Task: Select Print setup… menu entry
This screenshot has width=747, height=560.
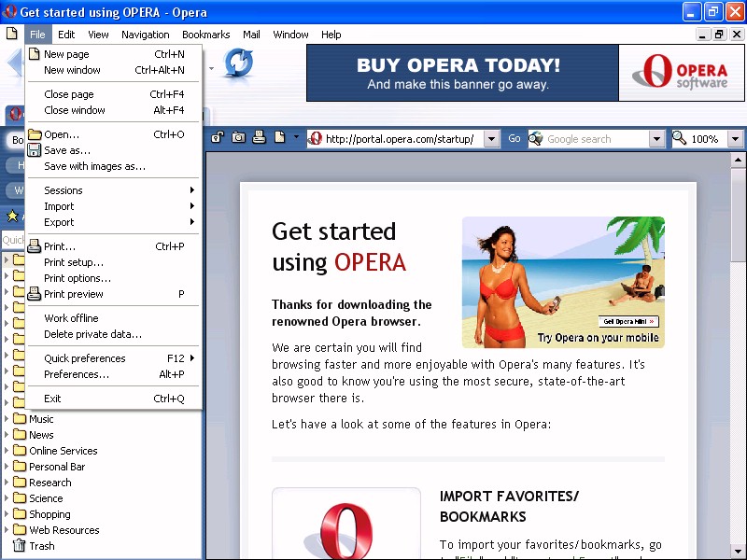Action: click(x=113, y=262)
